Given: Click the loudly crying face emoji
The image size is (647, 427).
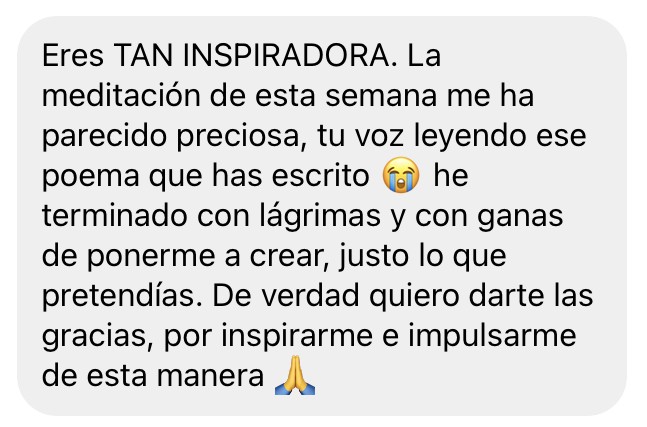Looking at the screenshot, I should coord(401,175).
